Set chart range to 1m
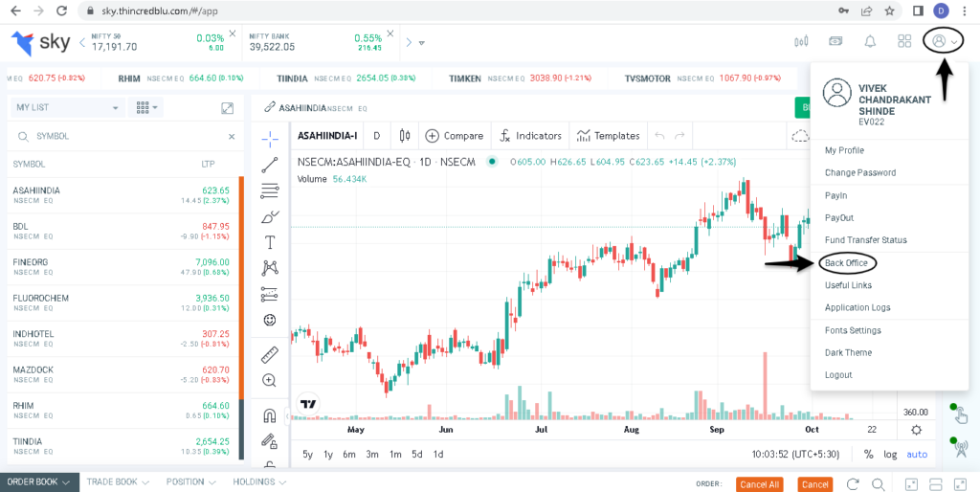Image resolution: width=980 pixels, height=492 pixels. [395, 455]
